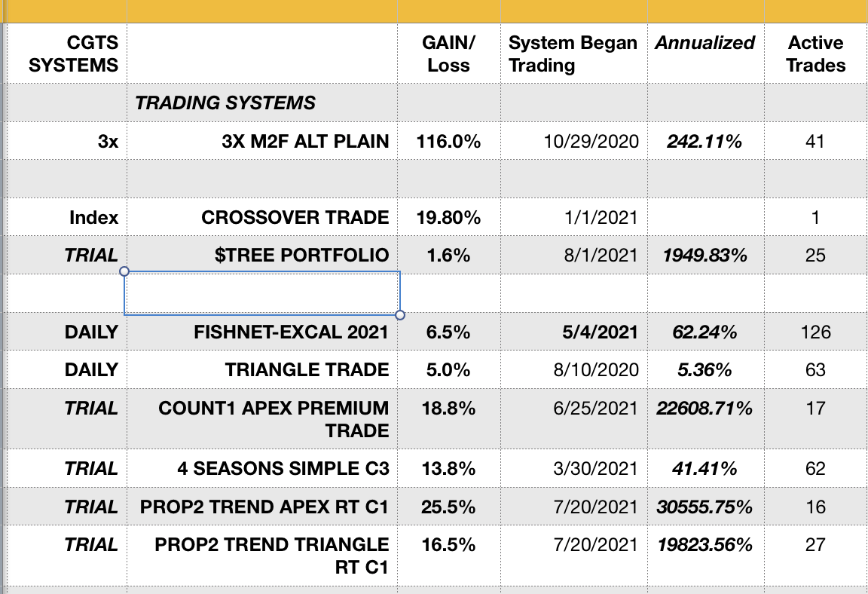Viewport: 868px width, 594px height.
Task: Select the "GAIN/Loss" column header cell
Action: [448, 54]
